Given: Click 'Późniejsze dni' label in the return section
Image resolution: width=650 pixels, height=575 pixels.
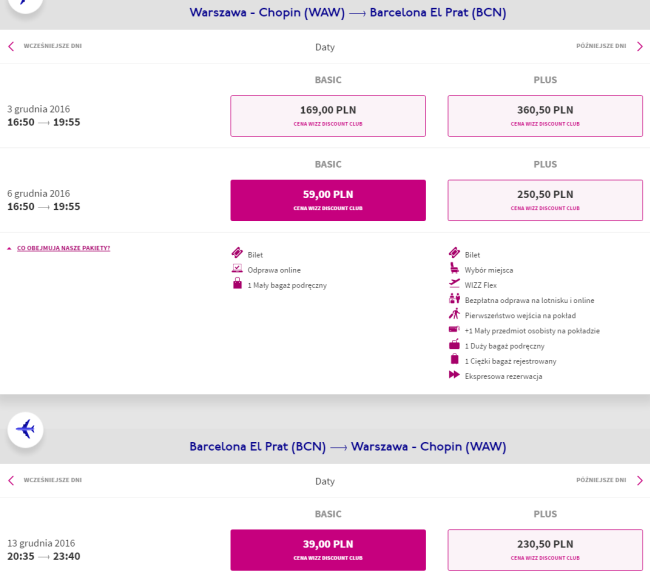Looking at the screenshot, I should pos(601,480).
